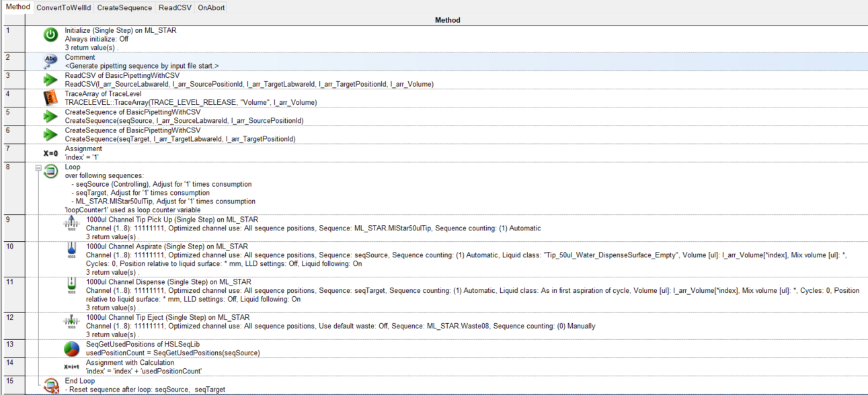Select the Abc Comment step icon

(x=51, y=61)
